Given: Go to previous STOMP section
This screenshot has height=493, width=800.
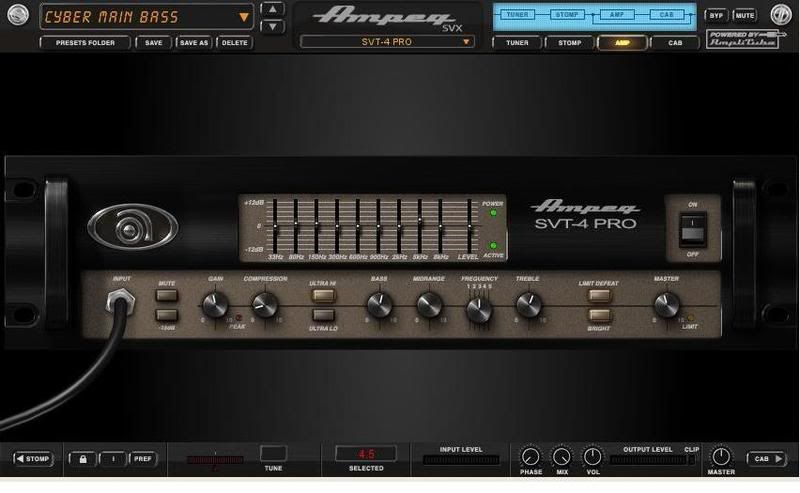Looking at the screenshot, I should [33, 459].
